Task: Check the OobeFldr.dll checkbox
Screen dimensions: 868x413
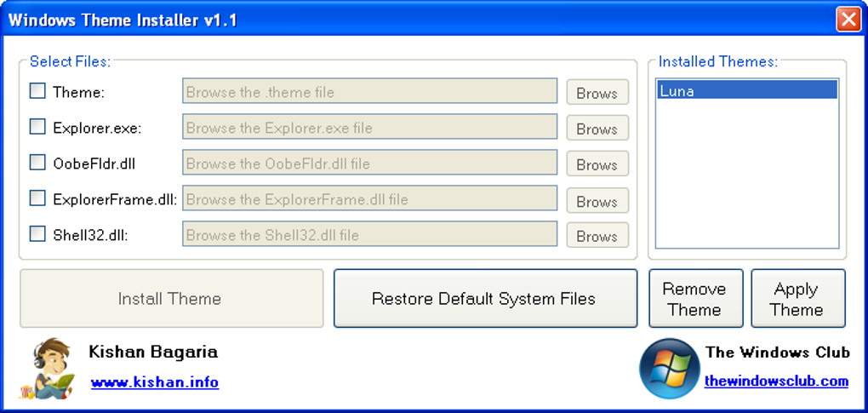Action: [37, 163]
